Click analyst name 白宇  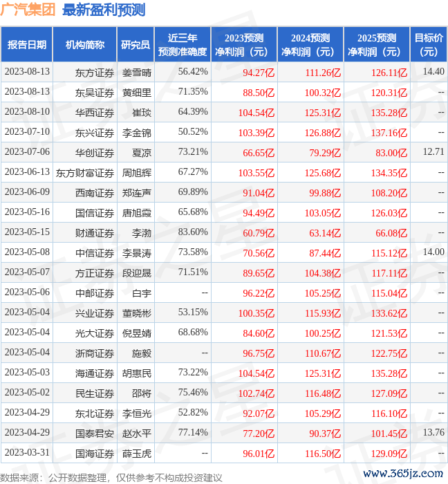142,294
